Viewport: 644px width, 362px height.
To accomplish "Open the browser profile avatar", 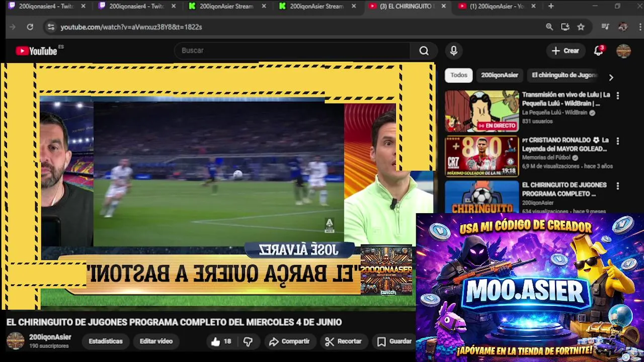I will (x=623, y=27).
